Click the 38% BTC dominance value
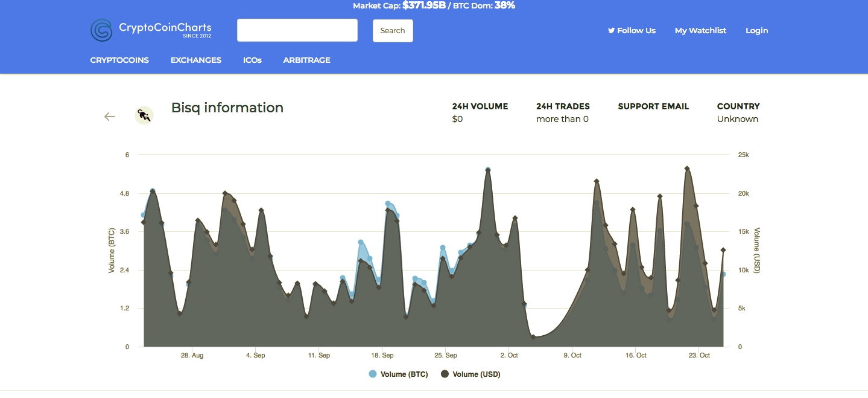 point(505,5)
